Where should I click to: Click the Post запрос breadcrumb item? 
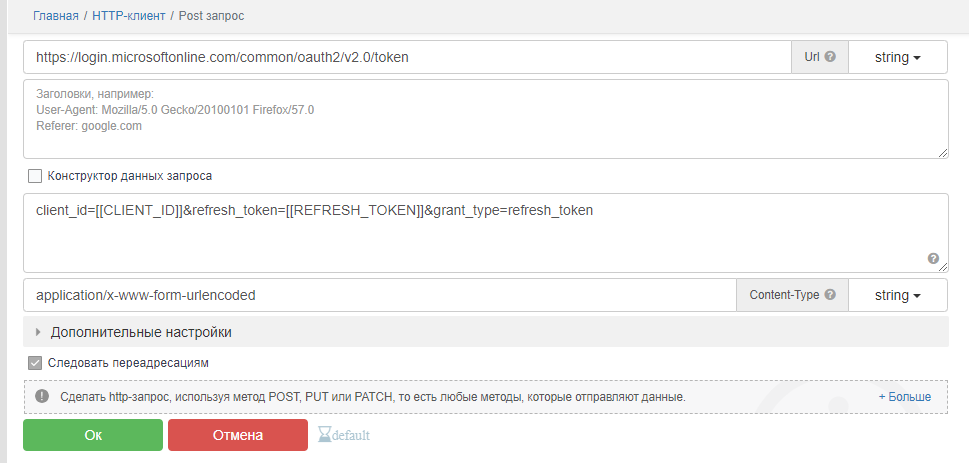pyautogui.click(x=211, y=17)
